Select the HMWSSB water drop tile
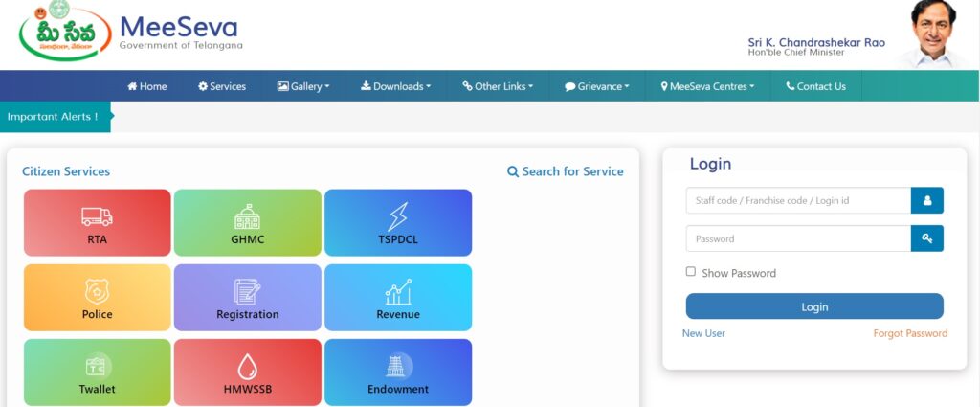This screenshot has height=407, width=980. coord(248,372)
